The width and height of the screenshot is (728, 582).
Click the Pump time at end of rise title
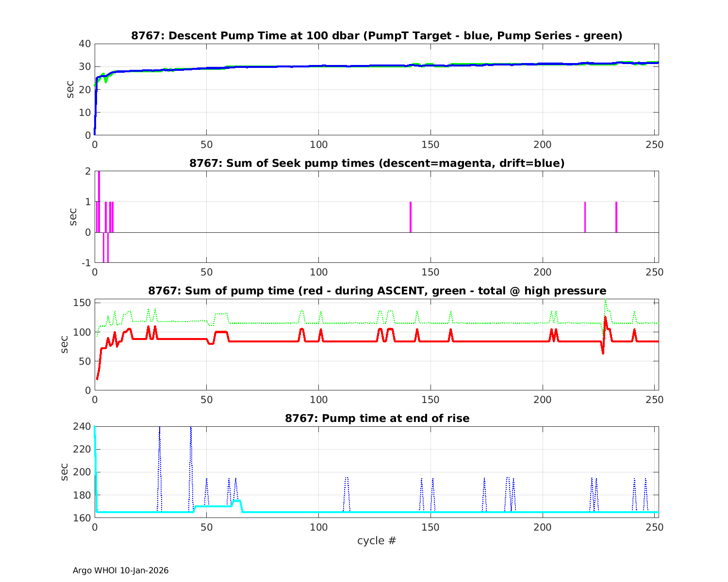coord(377,418)
